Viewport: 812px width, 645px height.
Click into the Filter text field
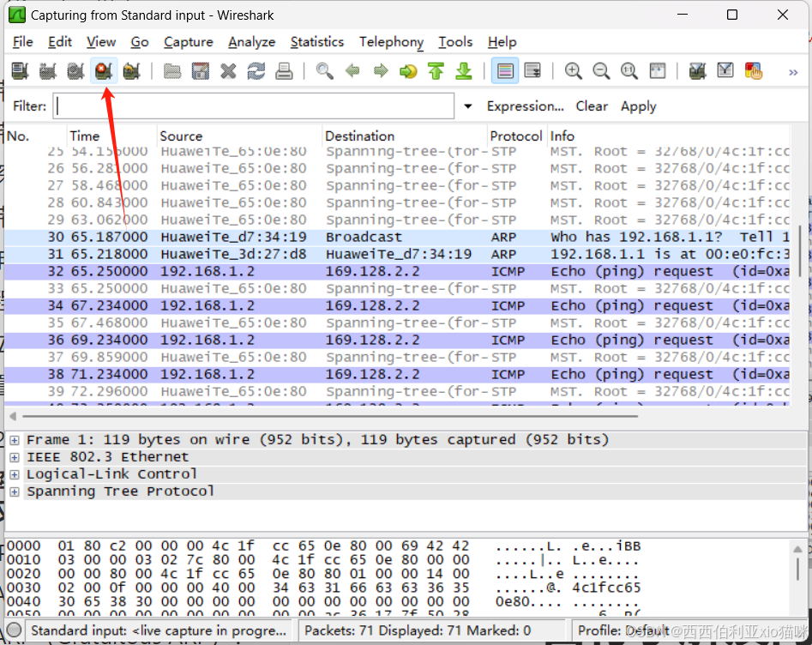coord(254,106)
